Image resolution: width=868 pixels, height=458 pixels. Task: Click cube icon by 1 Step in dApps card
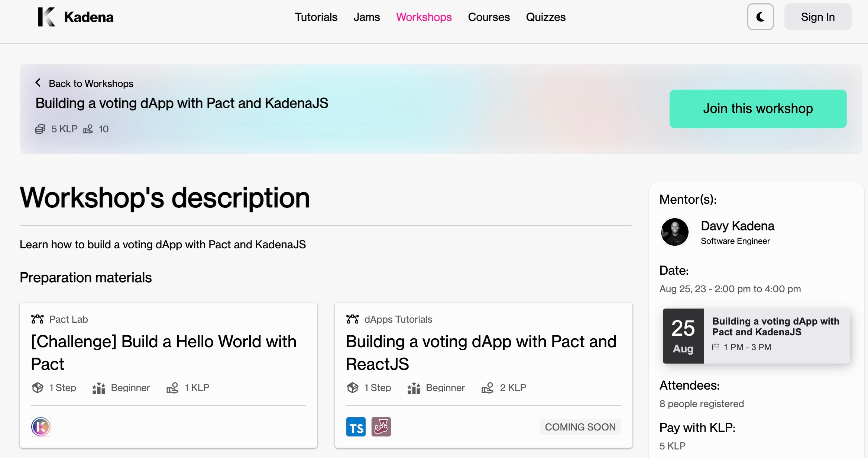coord(352,388)
